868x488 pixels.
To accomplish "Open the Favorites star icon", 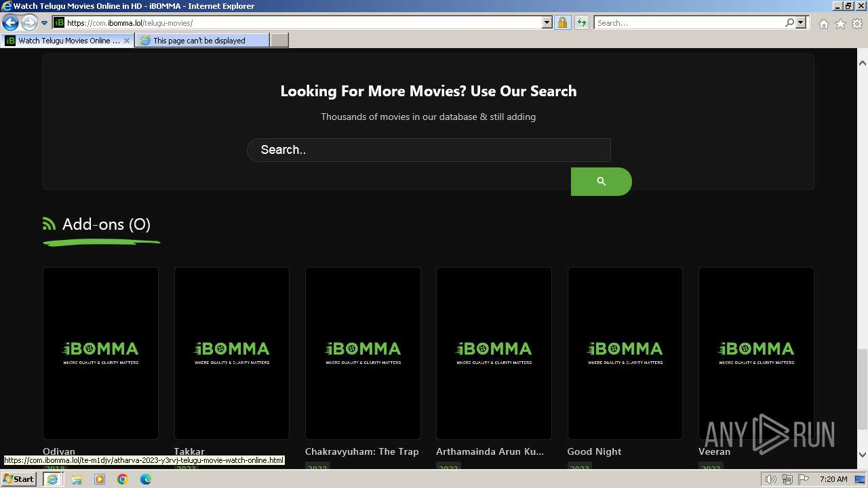I will 840,24.
